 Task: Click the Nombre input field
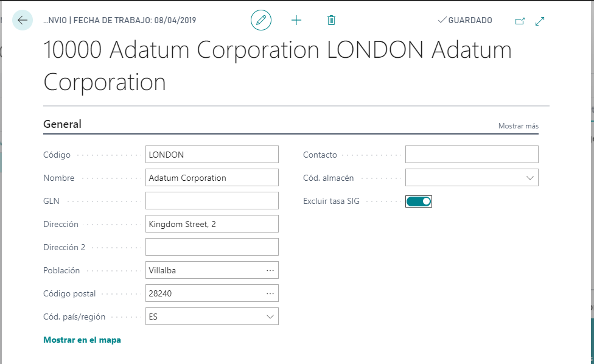click(212, 178)
